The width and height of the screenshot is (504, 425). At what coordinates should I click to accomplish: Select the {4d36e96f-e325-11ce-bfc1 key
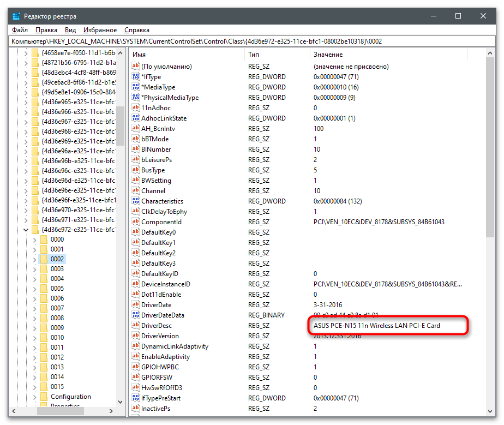[79, 200]
